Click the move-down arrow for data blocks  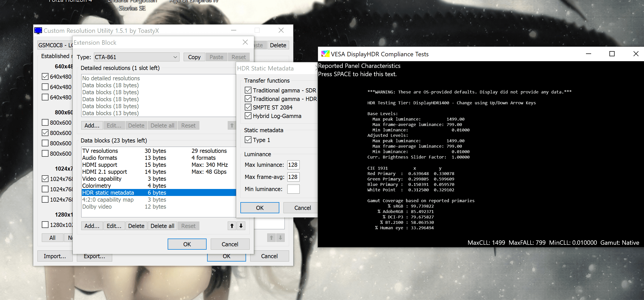pyautogui.click(x=241, y=226)
